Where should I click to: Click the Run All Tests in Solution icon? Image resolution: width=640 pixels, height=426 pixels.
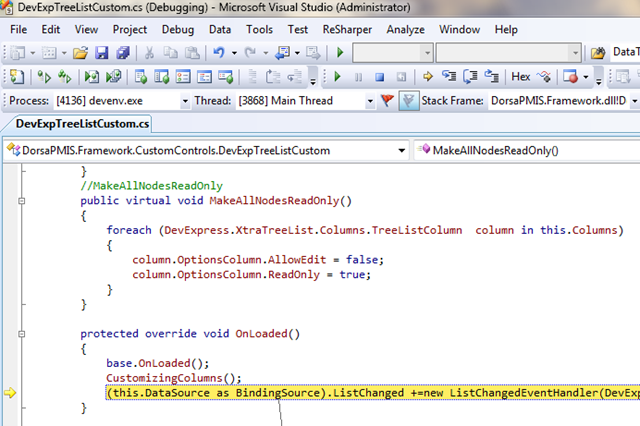coord(65,77)
